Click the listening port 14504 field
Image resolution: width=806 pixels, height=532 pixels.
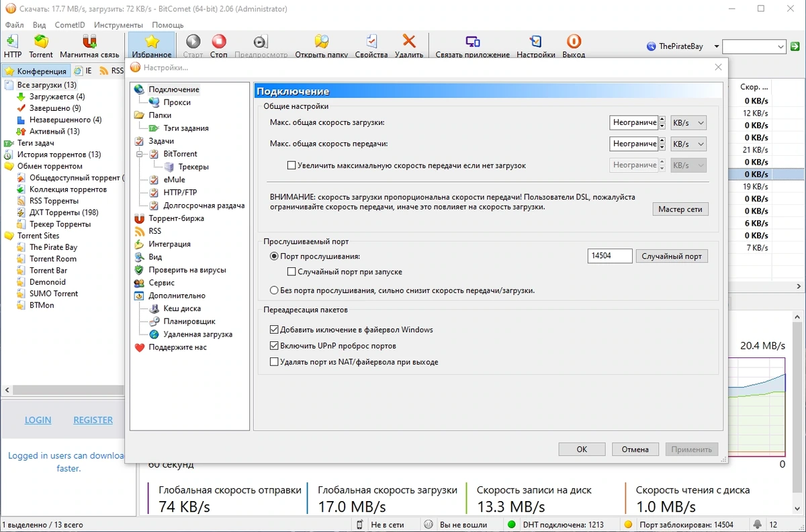click(610, 256)
